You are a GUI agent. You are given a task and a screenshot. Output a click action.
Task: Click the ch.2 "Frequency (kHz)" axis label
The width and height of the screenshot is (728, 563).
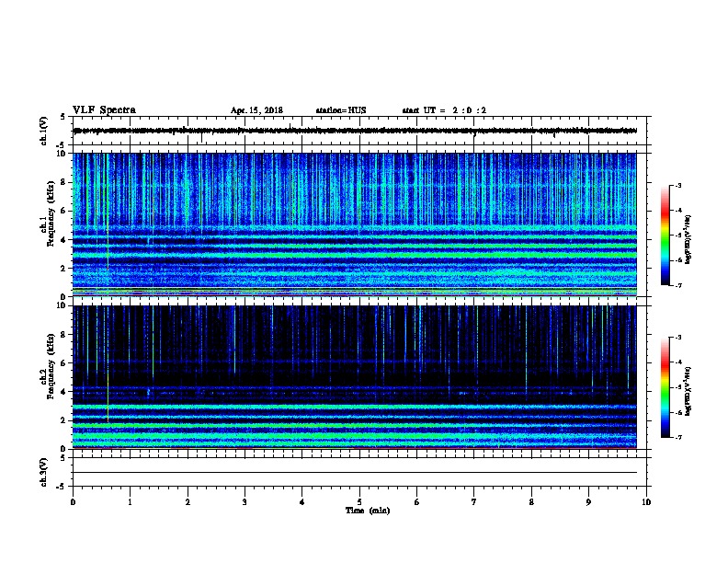tap(51, 366)
